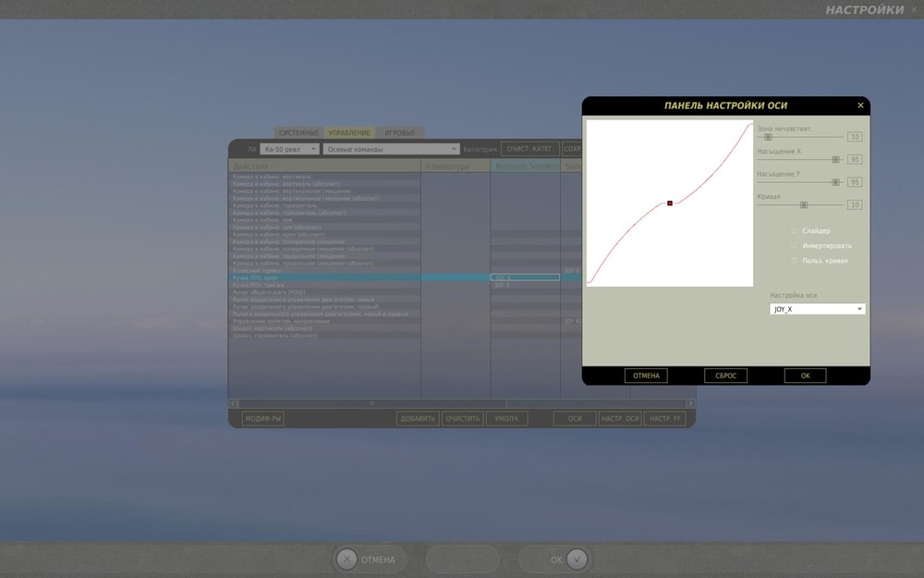Viewport: 924px width, 578px height.
Task: Click the round X icon next to bottom ОТМЕНА
Action: pyautogui.click(x=346, y=560)
